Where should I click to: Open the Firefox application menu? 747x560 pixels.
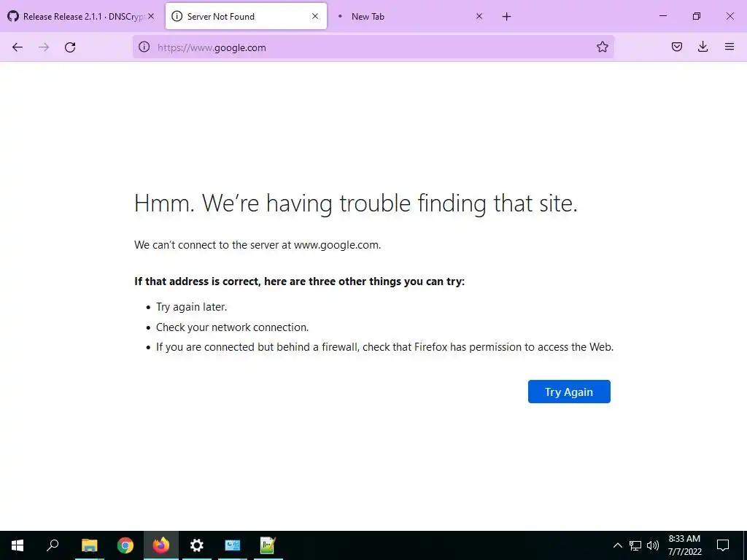[x=729, y=47]
